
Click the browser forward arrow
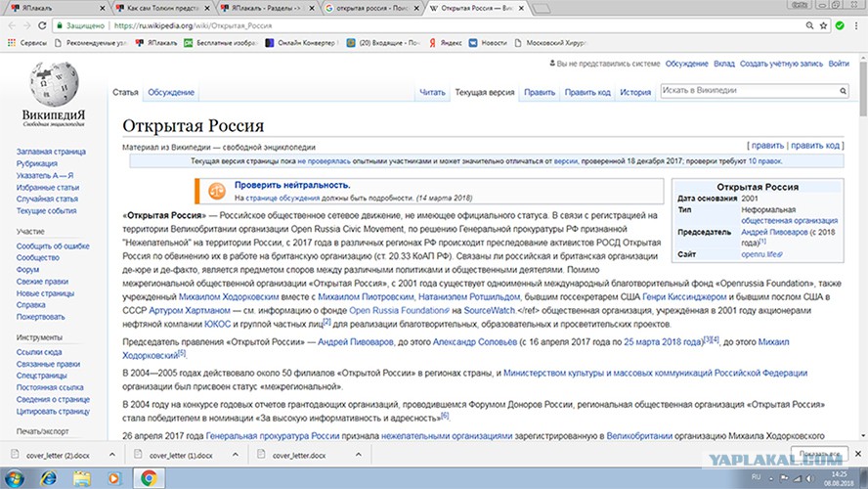click(26, 25)
